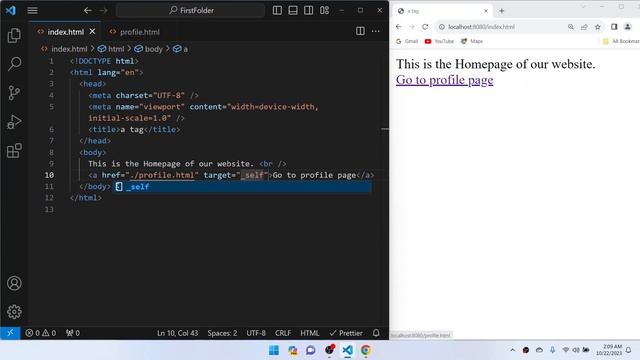Click the ./profile.html href value in code
640x360 pixels.
[x=162, y=175]
